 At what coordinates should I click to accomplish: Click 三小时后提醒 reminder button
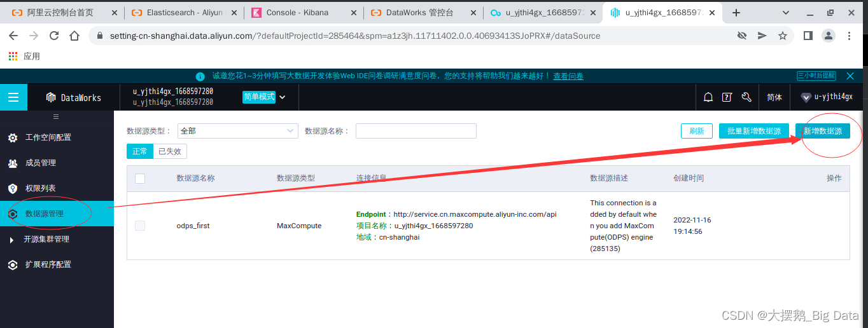point(816,76)
